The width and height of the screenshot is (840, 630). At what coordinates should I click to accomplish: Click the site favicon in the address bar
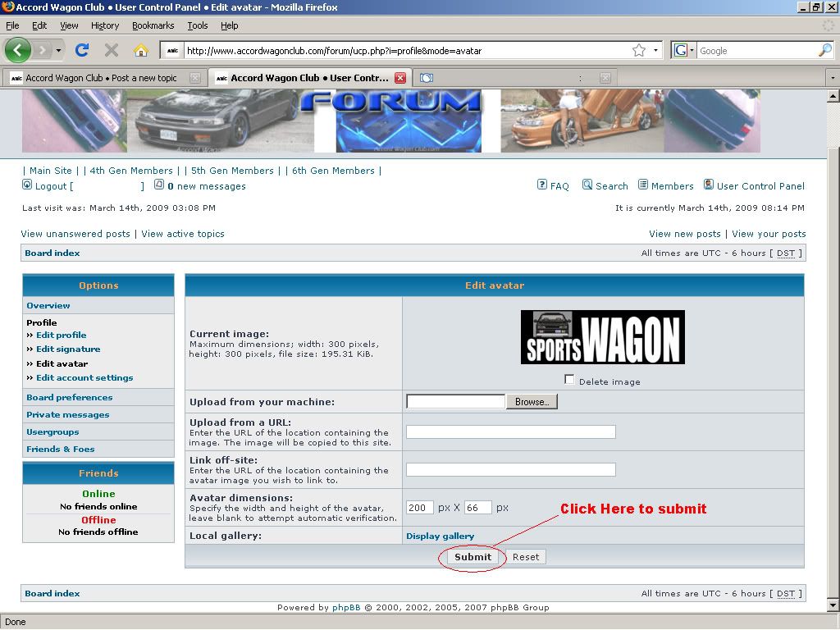point(172,51)
